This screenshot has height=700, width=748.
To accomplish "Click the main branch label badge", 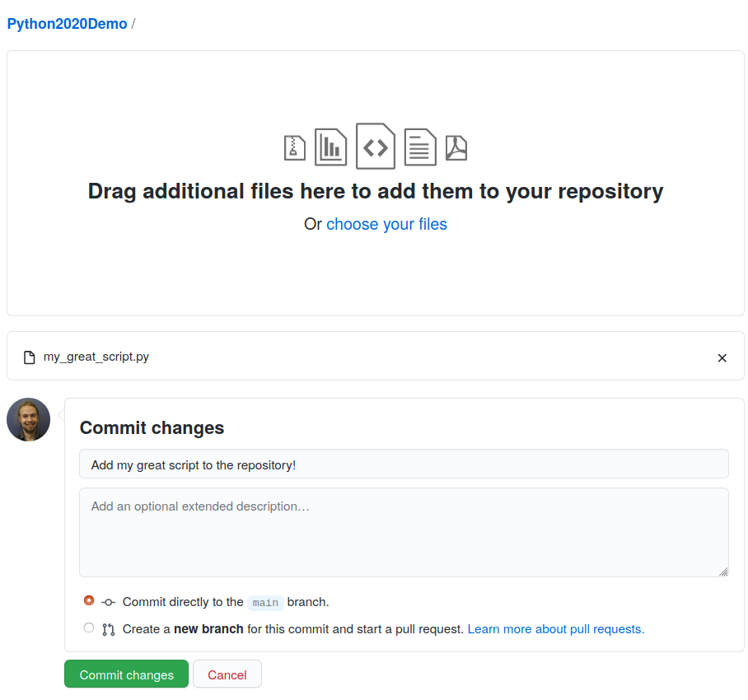I will point(265,602).
